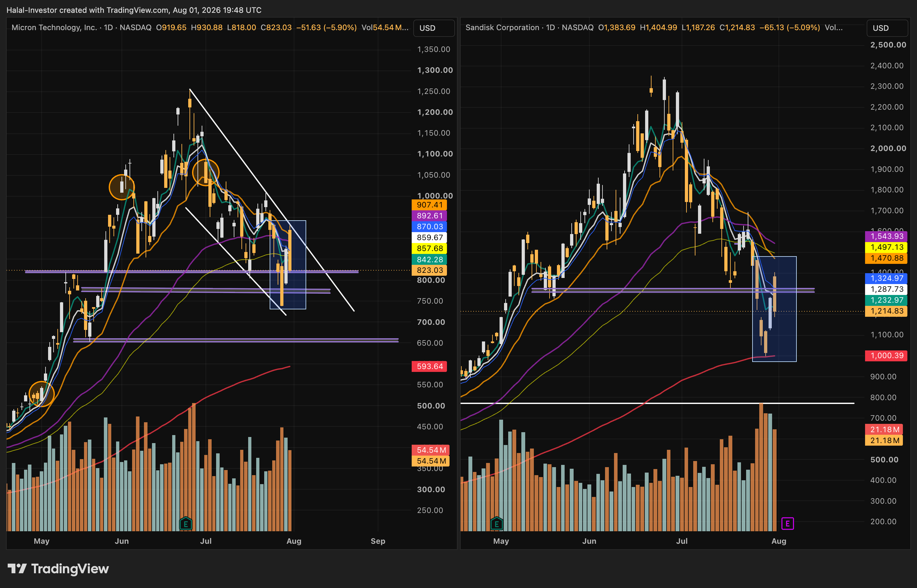Click the red 593.64 moving average label
This screenshot has width=917, height=588.
(x=429, y=366)
